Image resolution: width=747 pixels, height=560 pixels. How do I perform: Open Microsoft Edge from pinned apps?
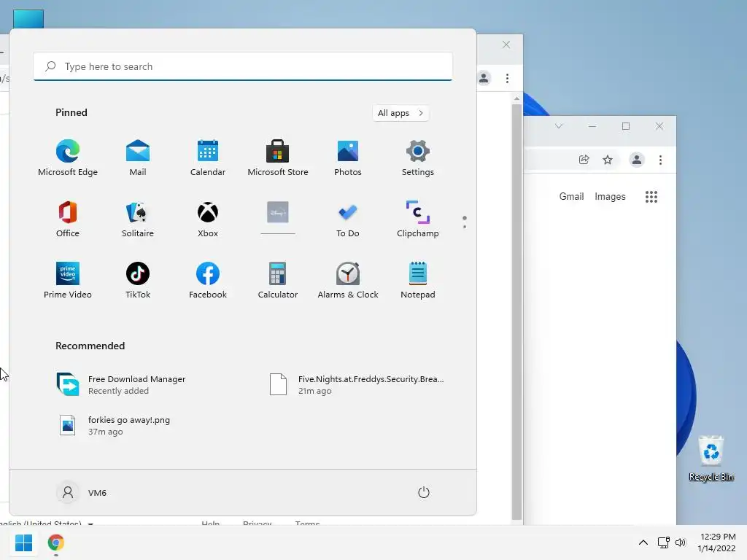68,158
